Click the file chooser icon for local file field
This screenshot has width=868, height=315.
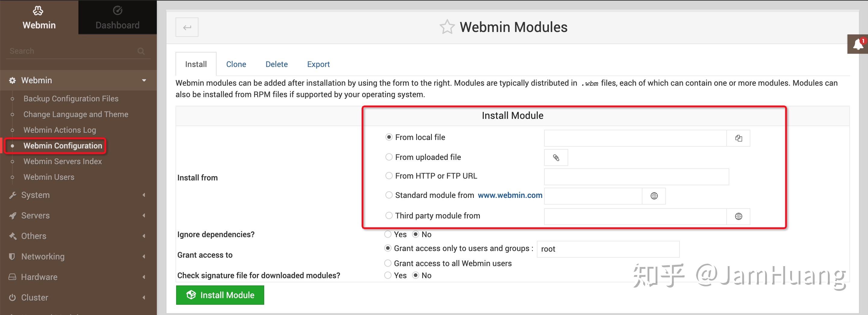pos(738,138)
